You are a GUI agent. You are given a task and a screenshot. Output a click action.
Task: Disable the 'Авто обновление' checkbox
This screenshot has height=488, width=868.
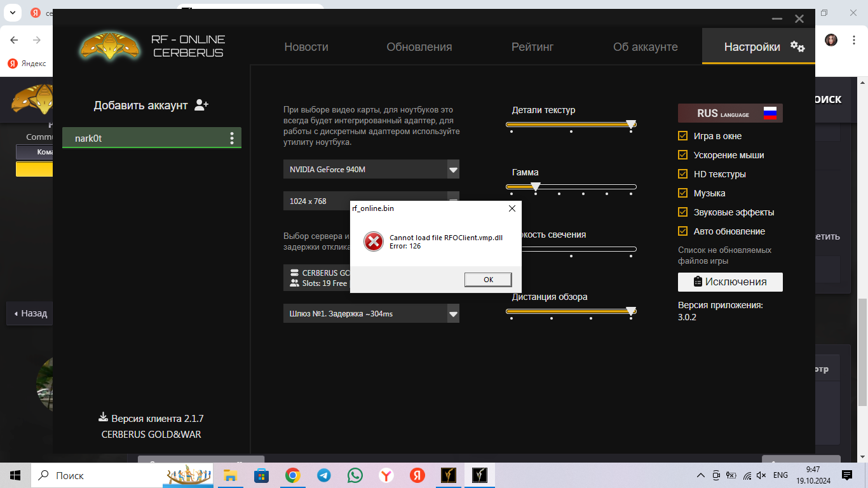pos(683,231)
